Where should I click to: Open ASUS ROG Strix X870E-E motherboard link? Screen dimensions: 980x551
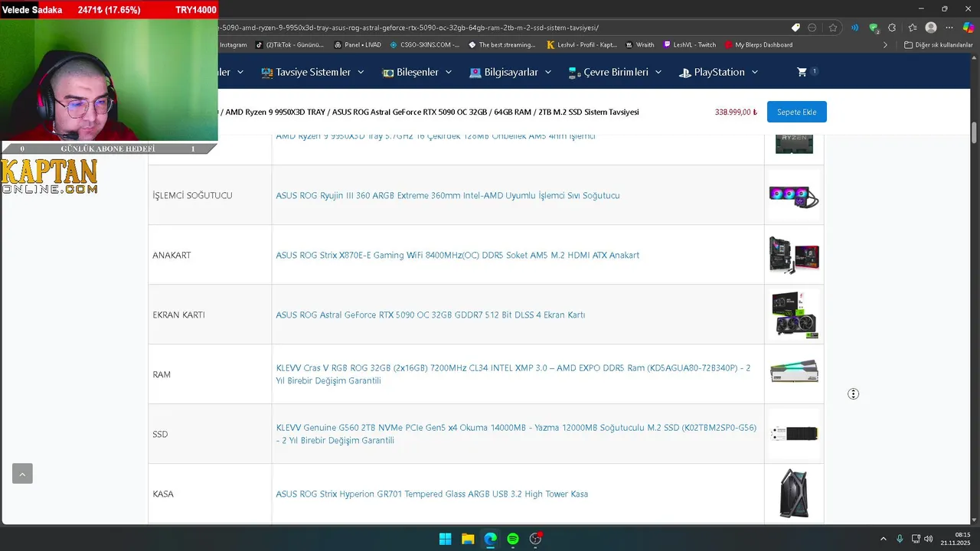tap(457, 255)
